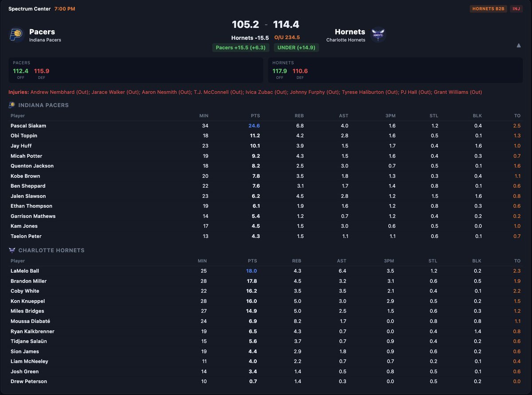Select the Tidjane Salaün player name
Image resolution: width=532 pixels, height=395 pixels.
click(x=29, y=341)
